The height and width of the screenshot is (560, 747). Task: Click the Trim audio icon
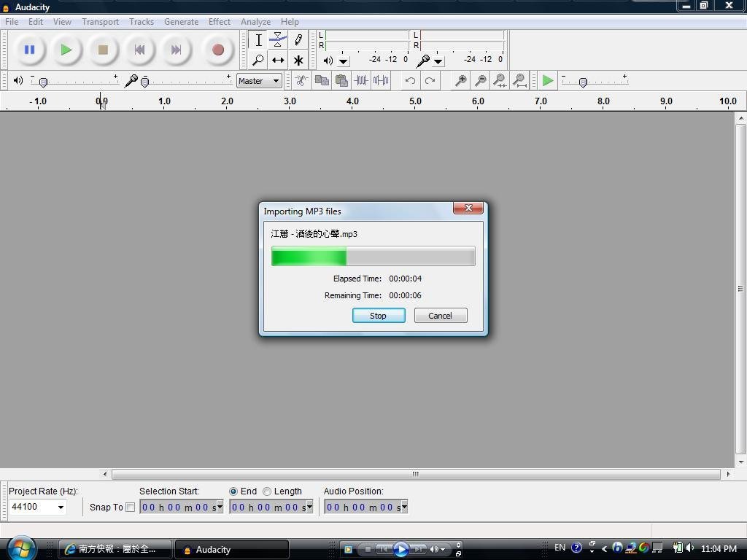(x=361, y=80)
